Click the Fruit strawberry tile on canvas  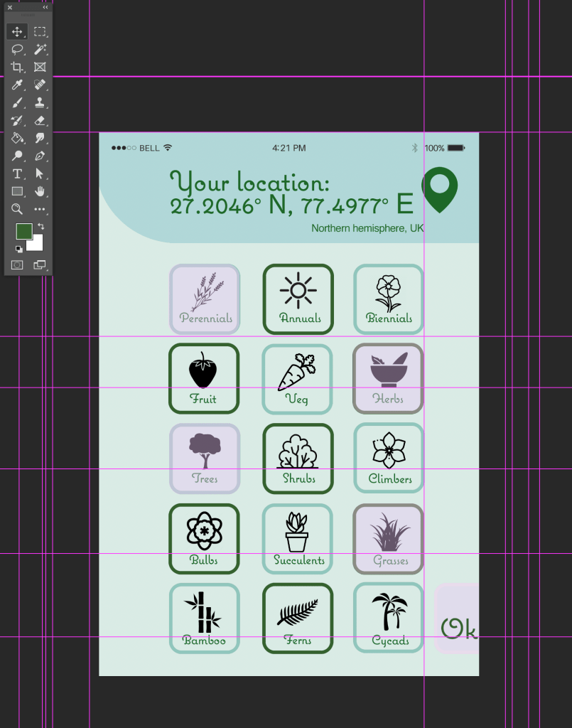click(203, 378)
